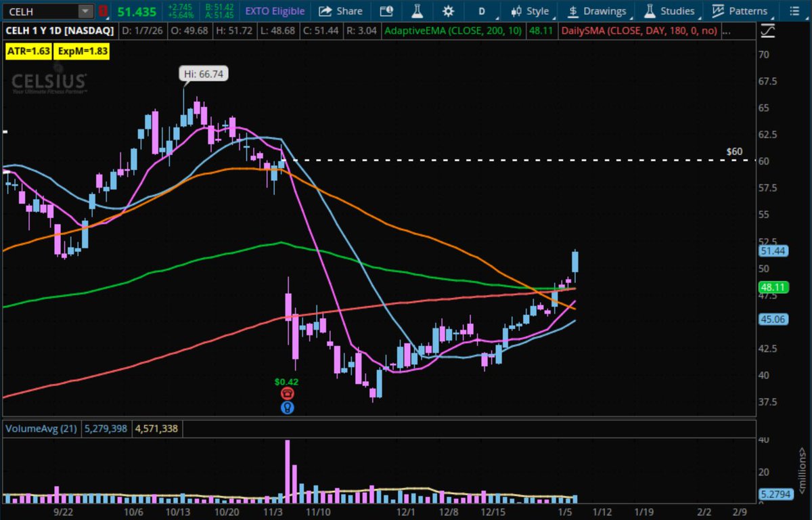This screenshot has height=520, width=812.
Task: Open the Drawings menu
Action: click(x=597, y=11)
